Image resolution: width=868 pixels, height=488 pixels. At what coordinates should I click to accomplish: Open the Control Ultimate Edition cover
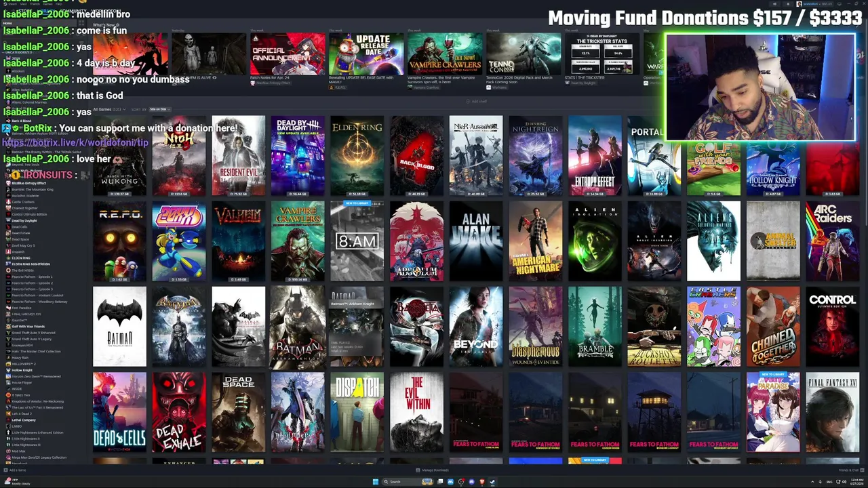point(833,327)
